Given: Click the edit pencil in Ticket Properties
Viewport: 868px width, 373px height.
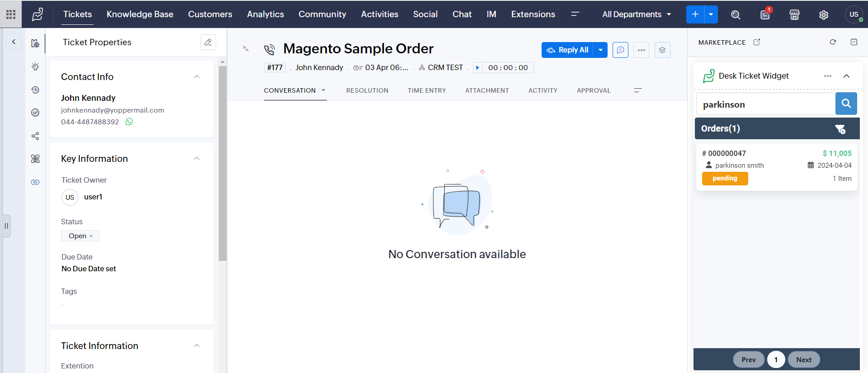Looking at the screenshot, I should [208, 42].
